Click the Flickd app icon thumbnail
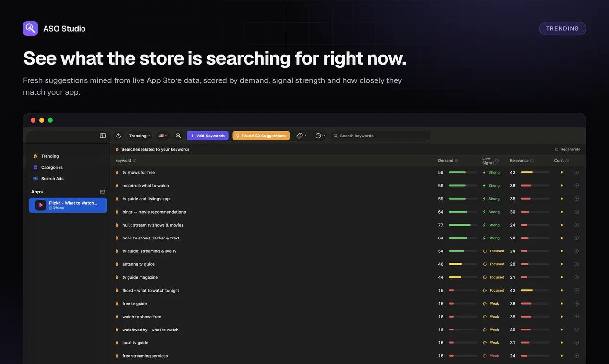This screenshot has width=609, height=364. pos(41,205)
